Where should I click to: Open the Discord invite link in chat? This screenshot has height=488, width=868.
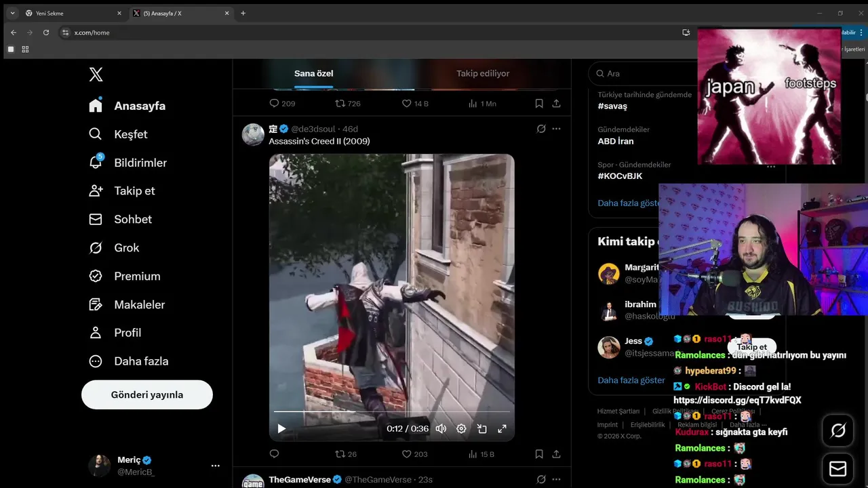click(737, 401)
